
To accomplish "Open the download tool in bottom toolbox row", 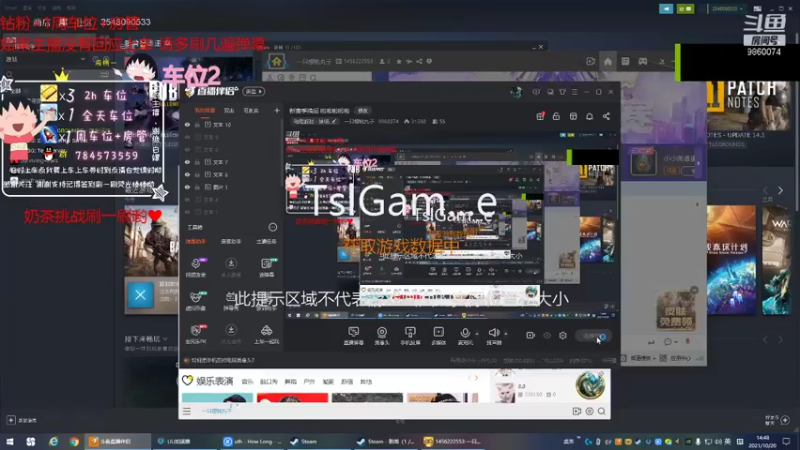I will pos(231,334).
